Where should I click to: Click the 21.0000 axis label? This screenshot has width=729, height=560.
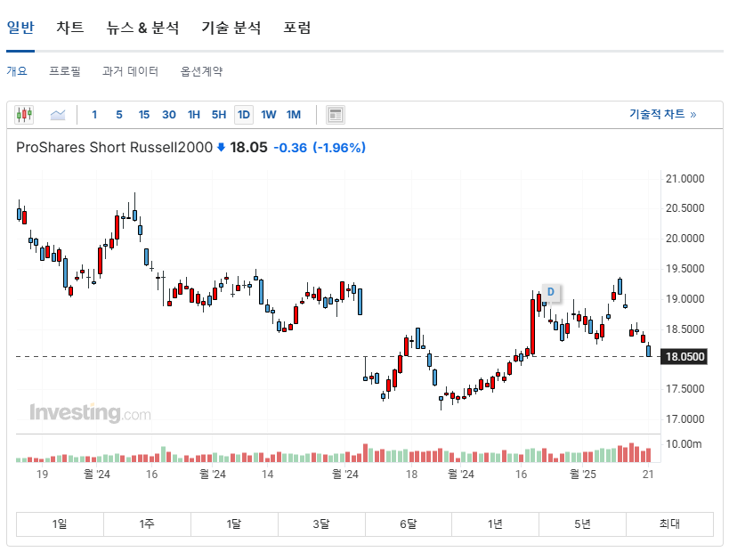coord(684,179)
